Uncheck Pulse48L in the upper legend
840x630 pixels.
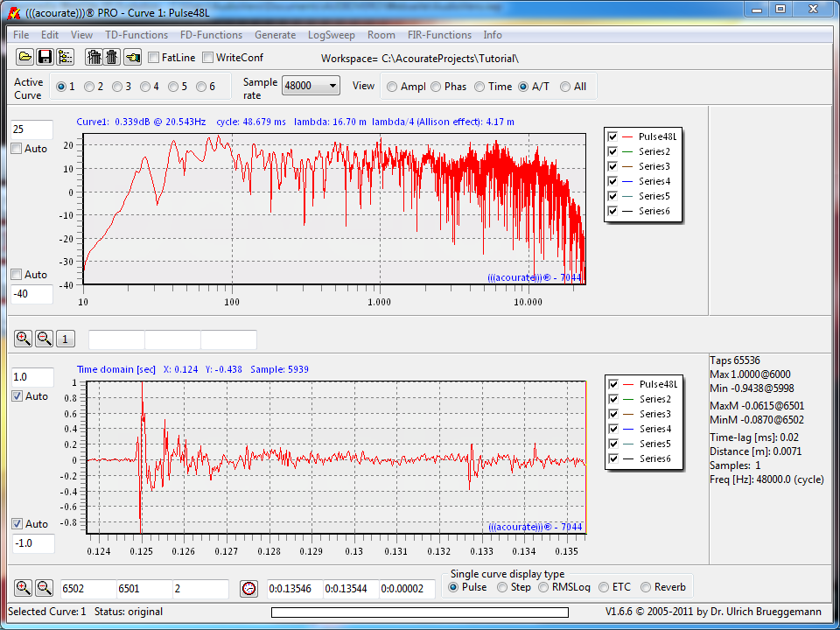(x=612, y=136)
